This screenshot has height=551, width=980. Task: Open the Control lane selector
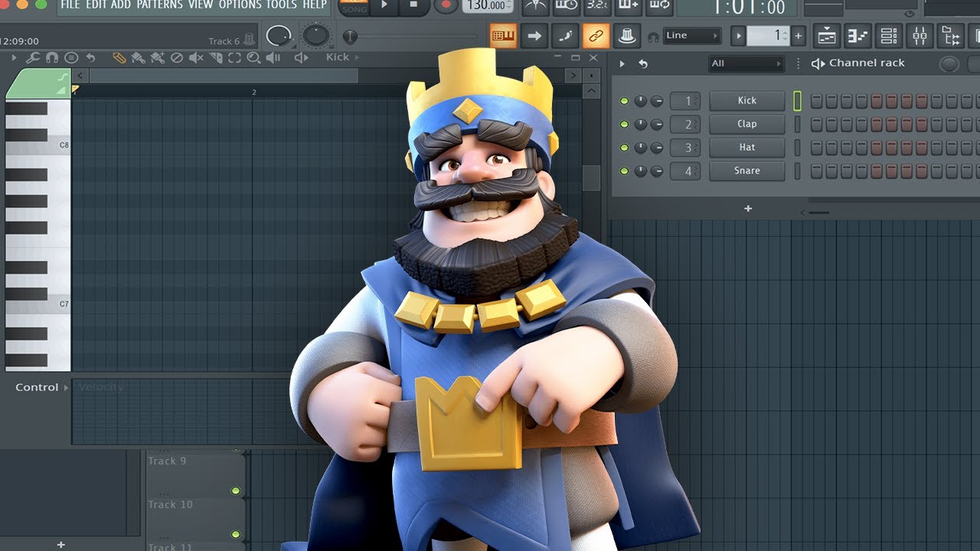point(41,387)
